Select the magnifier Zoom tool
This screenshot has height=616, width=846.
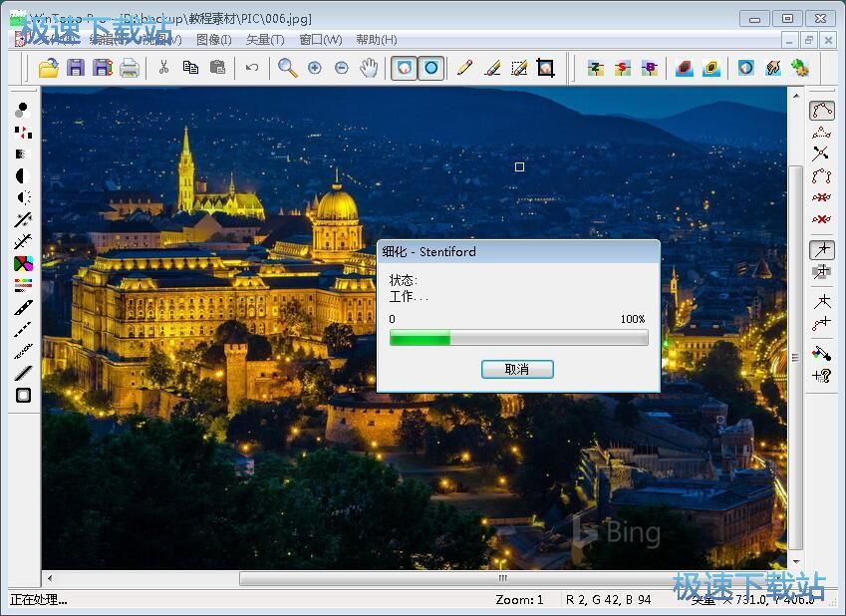click(287, 68)
